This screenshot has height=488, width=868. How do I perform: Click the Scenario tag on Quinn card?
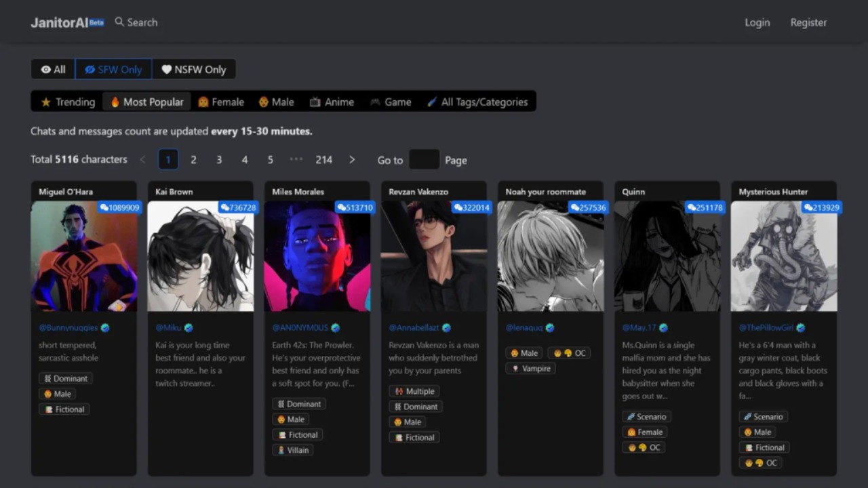(x=647, y=417)
